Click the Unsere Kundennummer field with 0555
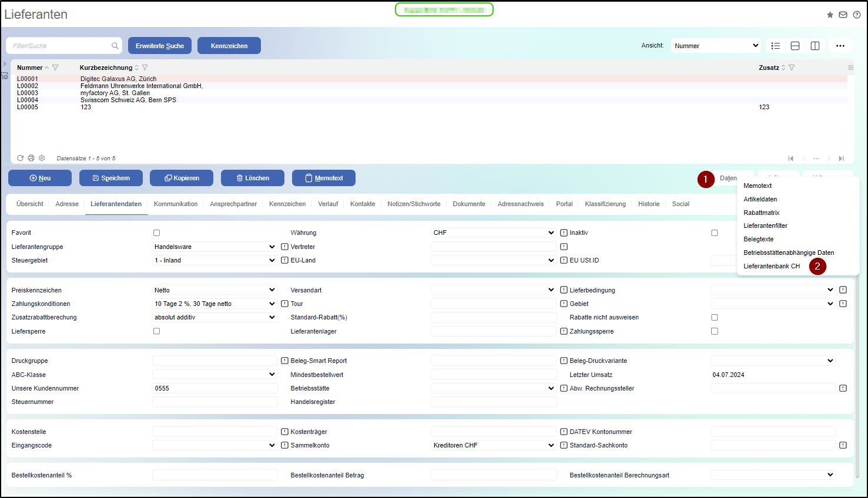 click(215, 388)
